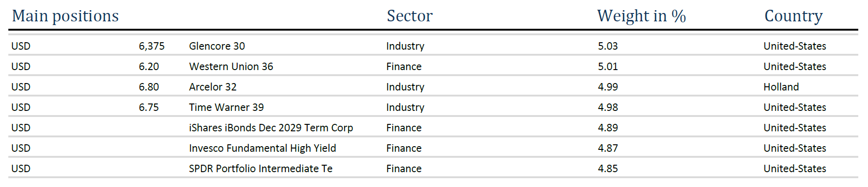Select the 5.03 weight value
Image resolution: width=868 pixels, height=187 pixels.
[608, 46]
